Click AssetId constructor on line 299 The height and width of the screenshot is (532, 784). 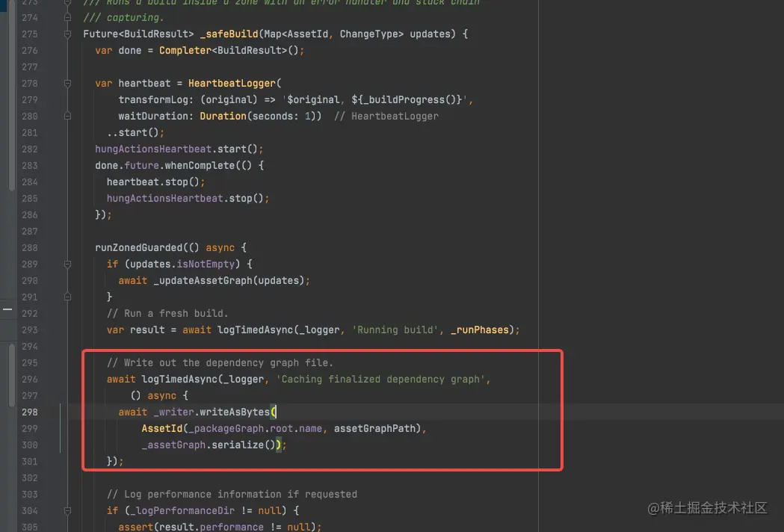[x=162, y=428]
